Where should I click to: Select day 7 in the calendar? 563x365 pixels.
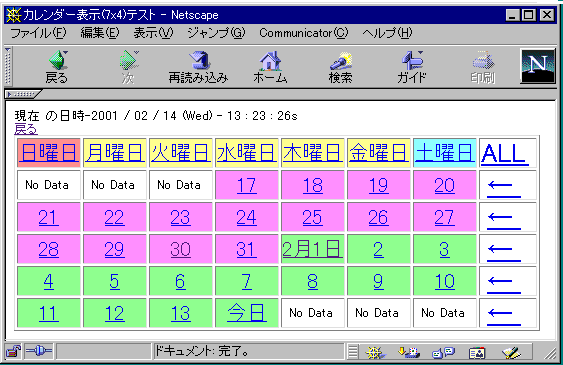pyautogui.click(x=247, y=281)
